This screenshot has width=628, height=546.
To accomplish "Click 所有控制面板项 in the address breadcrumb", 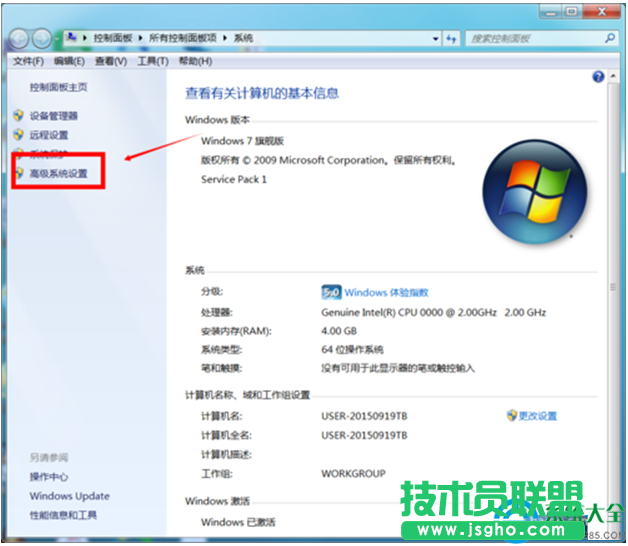I will (183, 38).
